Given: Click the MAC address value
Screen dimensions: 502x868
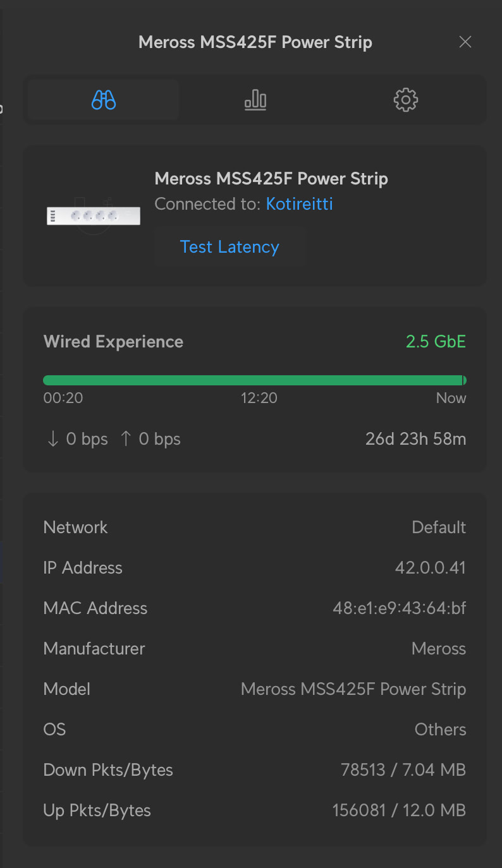Looking at the screenshot, I should (x=399, y=608).
